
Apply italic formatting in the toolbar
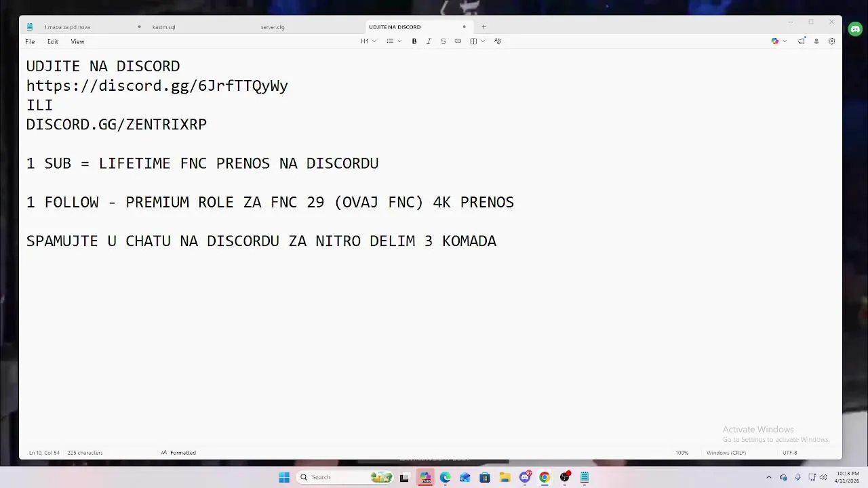tap(429, 41)
